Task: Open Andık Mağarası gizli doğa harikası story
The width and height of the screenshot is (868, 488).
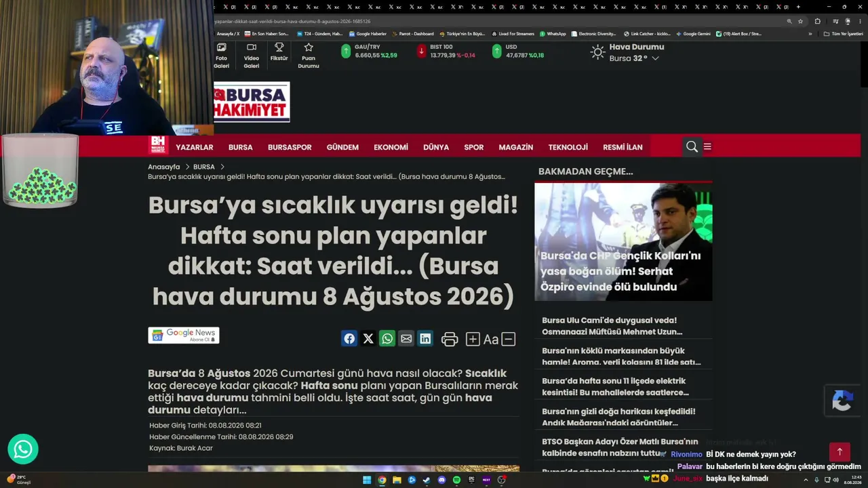Action: (618, 417)
